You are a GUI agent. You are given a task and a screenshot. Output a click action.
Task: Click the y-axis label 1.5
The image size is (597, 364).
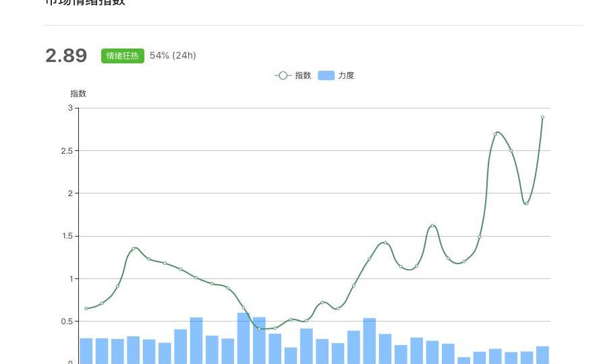click(67, 236)
